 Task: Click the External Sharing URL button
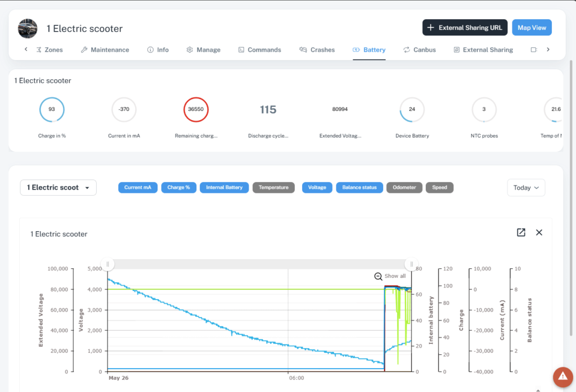[465, 28]
